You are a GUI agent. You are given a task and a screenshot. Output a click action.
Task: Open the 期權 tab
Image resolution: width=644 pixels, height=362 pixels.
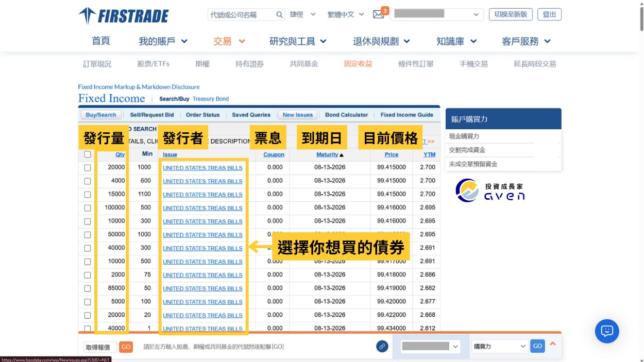pos(202,64)
